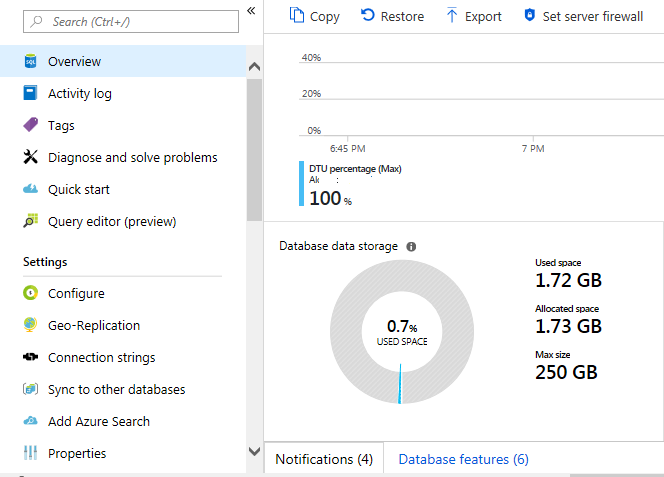Focus the Search (Ctrl+/) input field

(x=131, y=21)
